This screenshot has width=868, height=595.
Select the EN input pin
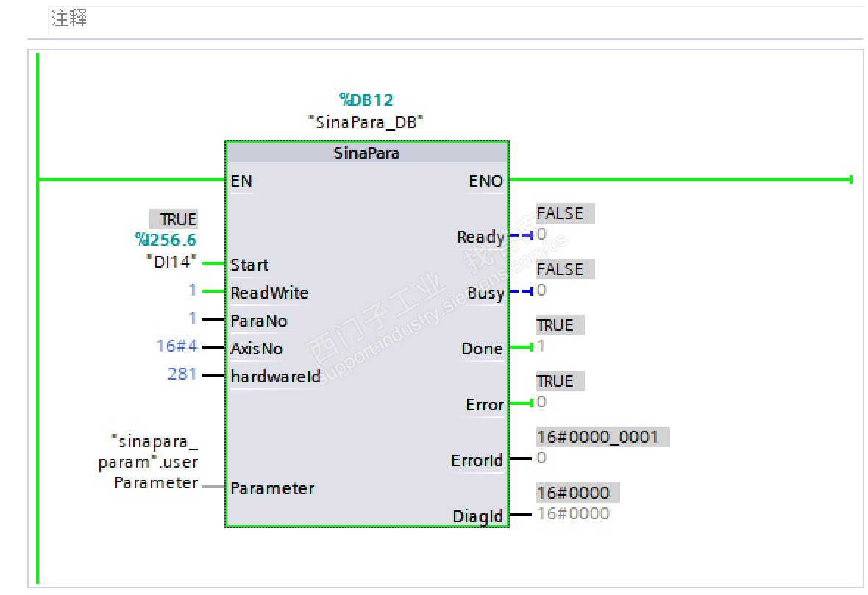click(242, 181)
